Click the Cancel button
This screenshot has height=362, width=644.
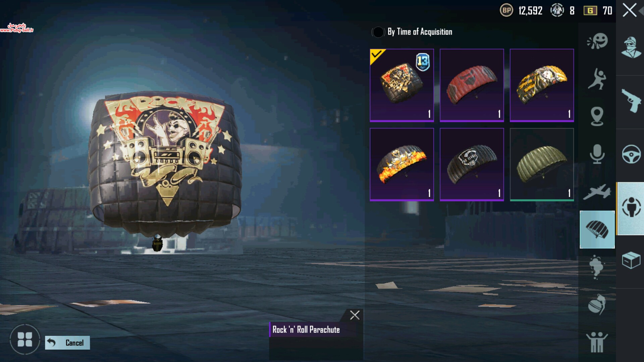[x=67, y=343]
